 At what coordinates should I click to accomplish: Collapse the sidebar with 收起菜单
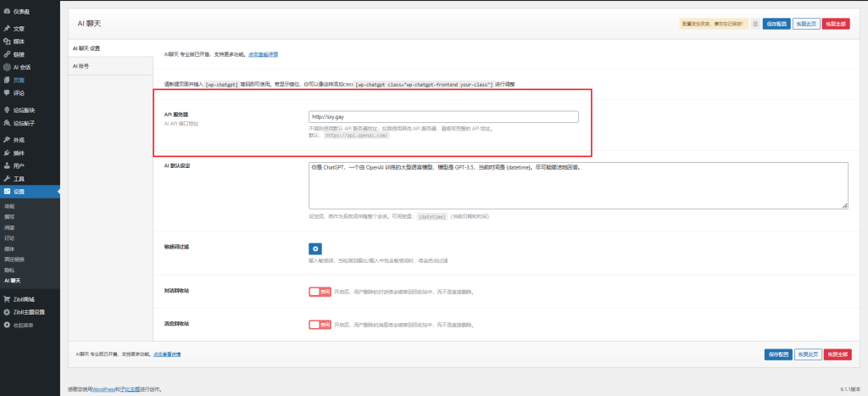22,325
